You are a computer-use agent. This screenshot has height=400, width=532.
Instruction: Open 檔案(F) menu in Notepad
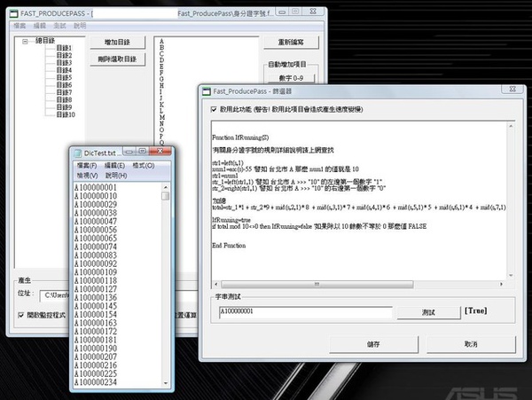coord(87,166)
